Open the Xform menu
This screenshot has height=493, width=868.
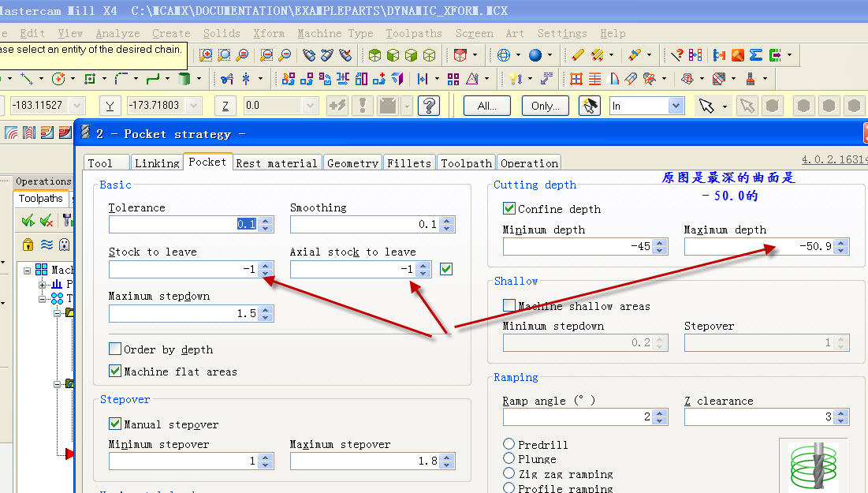269,33
